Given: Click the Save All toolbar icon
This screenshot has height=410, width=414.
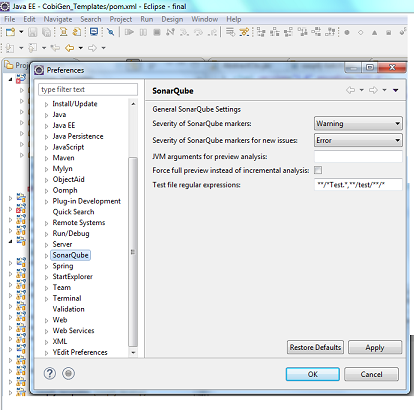Looking at the screenshot, I should (47, 32).
